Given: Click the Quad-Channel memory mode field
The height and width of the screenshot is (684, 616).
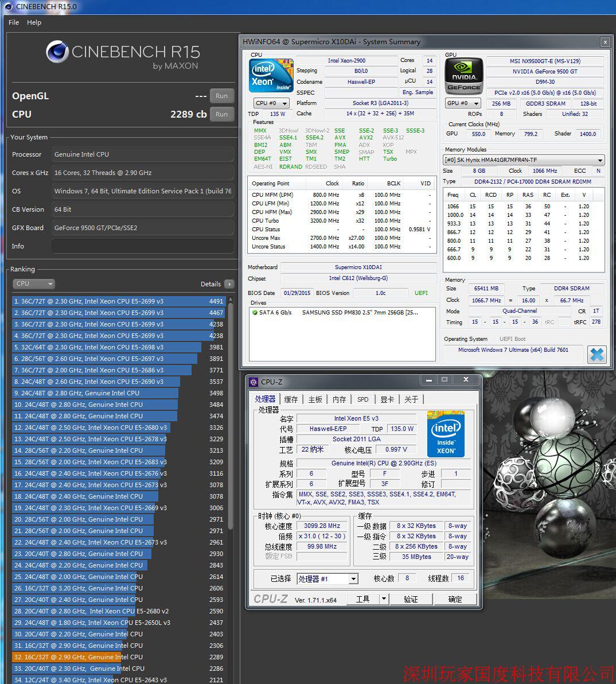Looking at the screenshot, I should click(x=520, y=311).
